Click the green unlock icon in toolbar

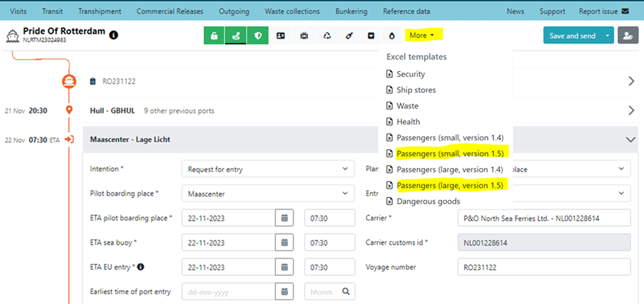tap(214, 36)
